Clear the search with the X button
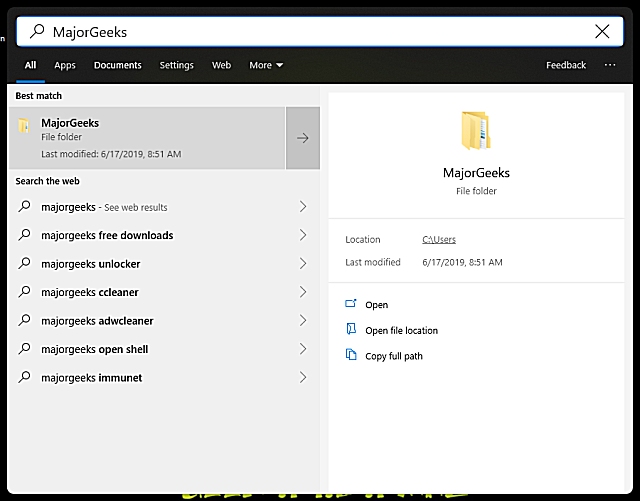The height and width of the screenshot is (501, 640). click(602, 31)
